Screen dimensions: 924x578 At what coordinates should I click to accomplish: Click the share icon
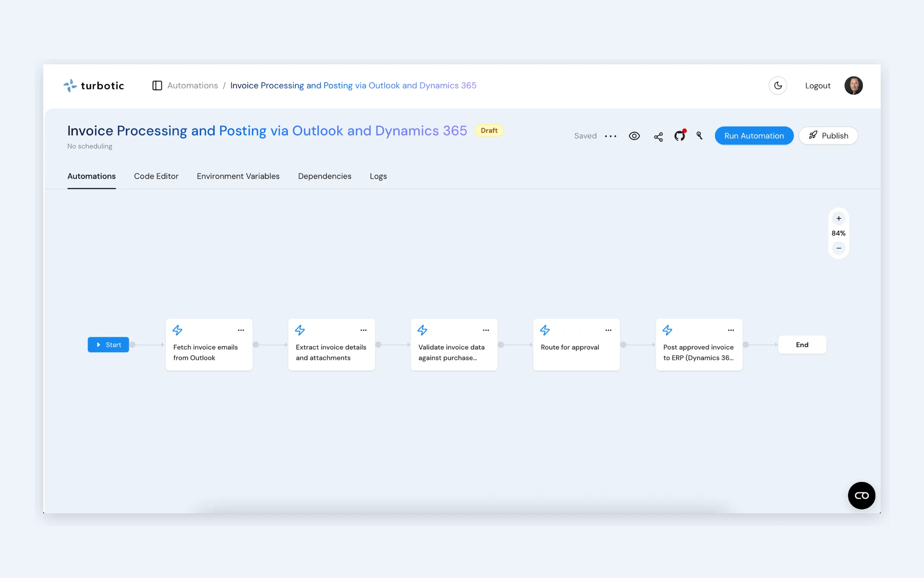[658, 137]
